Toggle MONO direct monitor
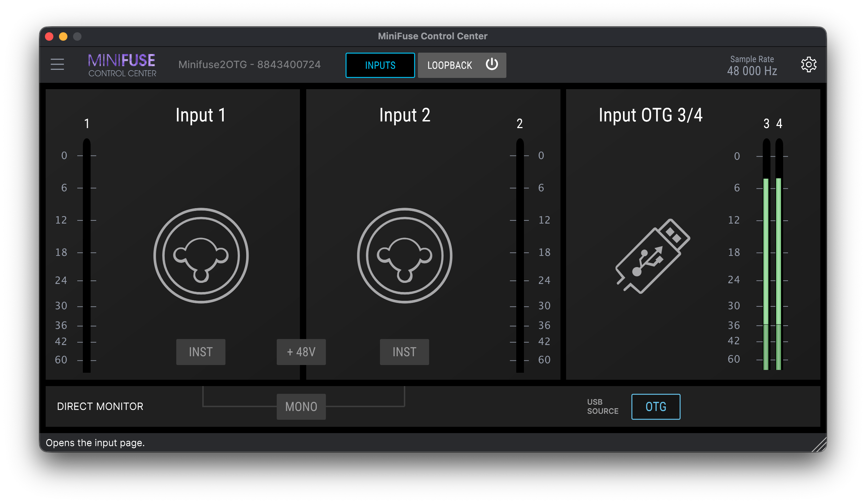 coord(301,406)
